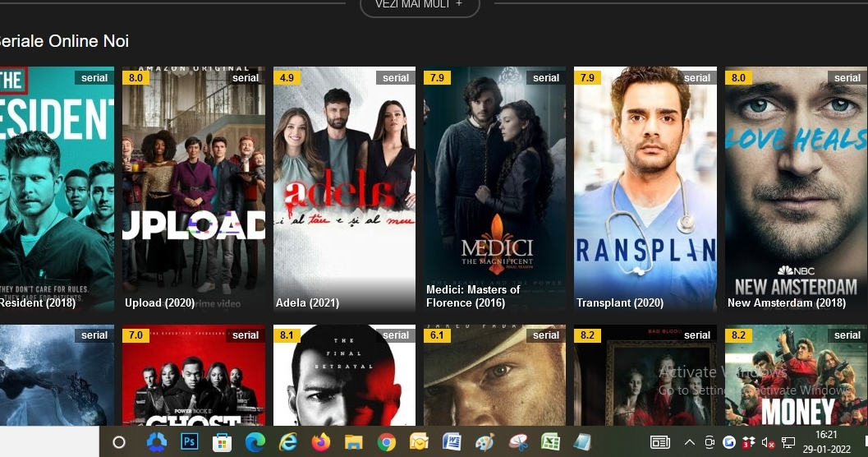The image size is (868, 457).
Task: Launch Microsoft Word from taskbar
Action: pos(452,442)
